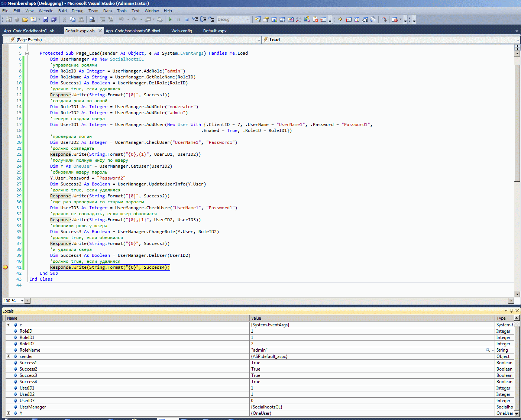This screenshot has width=521, height=420.
Task: Click the Stop Debugging square icon
Action: [187, 19]
